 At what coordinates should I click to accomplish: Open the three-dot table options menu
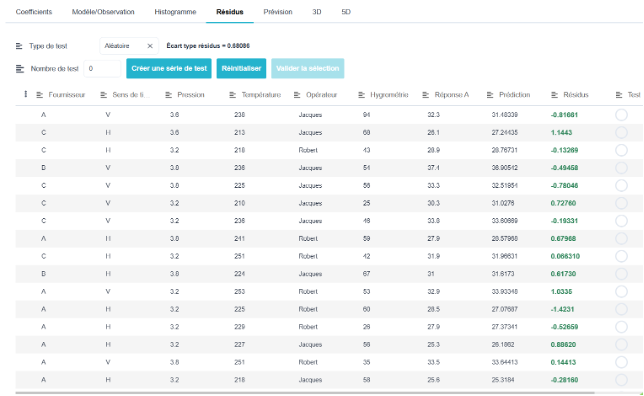[x=25, y=94]
